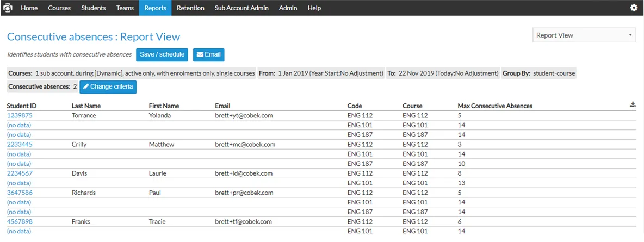The image size is (644, 242).
Task: Open student ID 3647586 link
Action: (20, 193)
